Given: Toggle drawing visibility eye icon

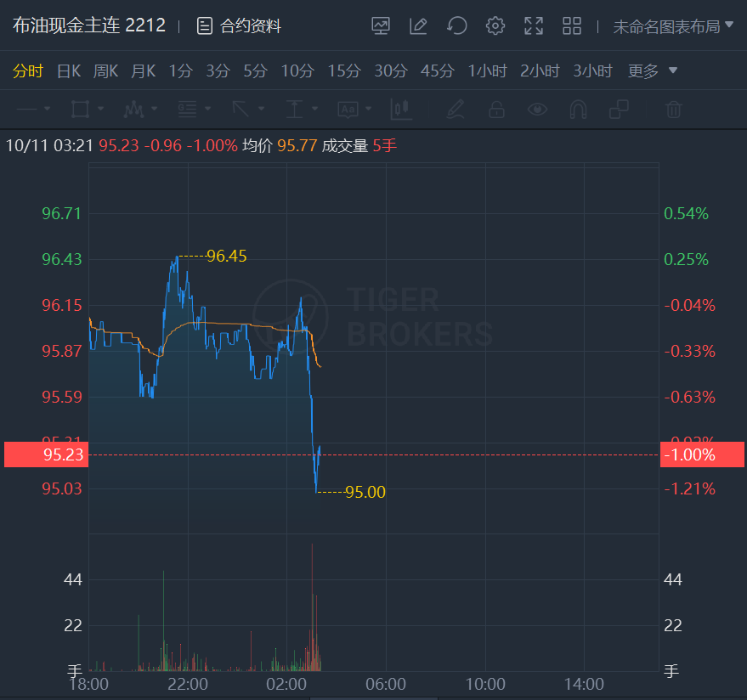Looking at the screenshot, I should click(x=537, y=110).
